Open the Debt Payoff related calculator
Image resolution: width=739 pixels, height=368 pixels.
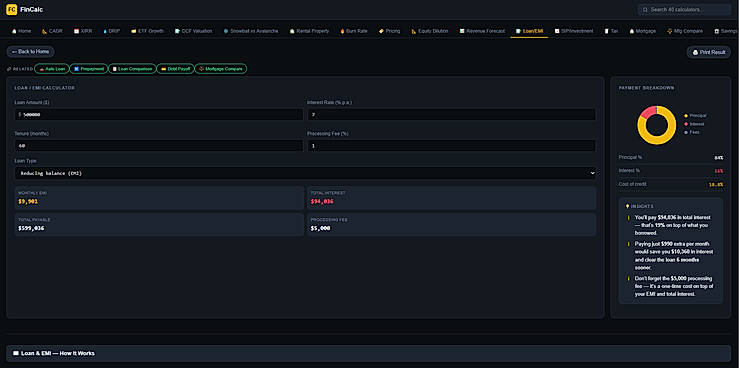(x=175, y=69)
